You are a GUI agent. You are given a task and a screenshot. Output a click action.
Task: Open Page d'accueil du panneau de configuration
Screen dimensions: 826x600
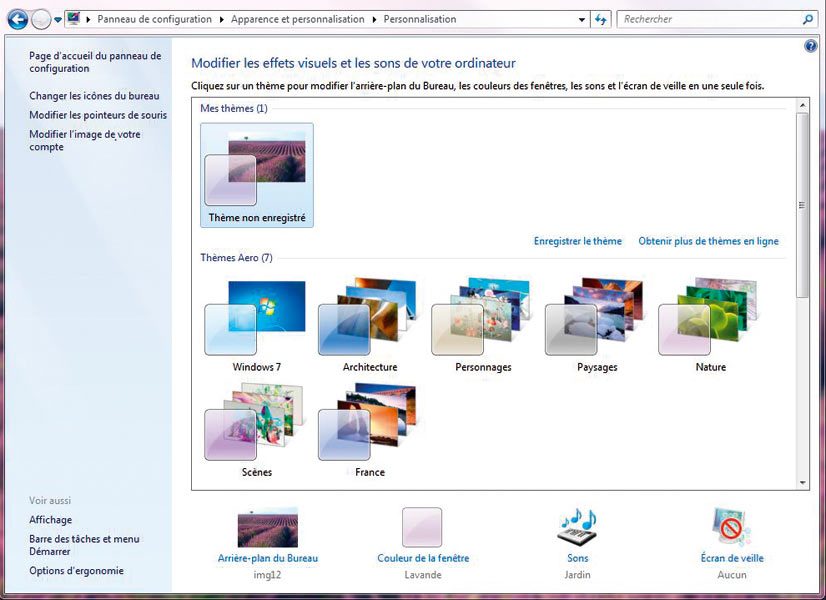(x=95, y=62)
